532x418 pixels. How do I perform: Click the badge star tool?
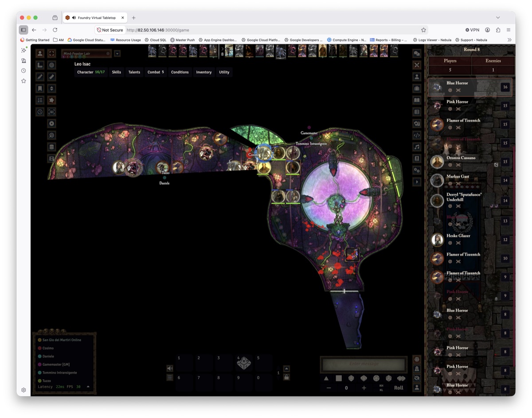tap(51, 100)
